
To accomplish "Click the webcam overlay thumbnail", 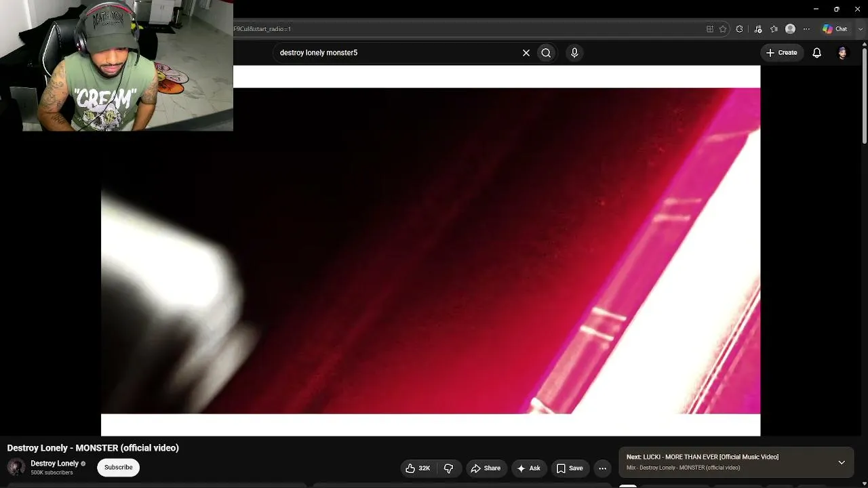I will point(117,66).
